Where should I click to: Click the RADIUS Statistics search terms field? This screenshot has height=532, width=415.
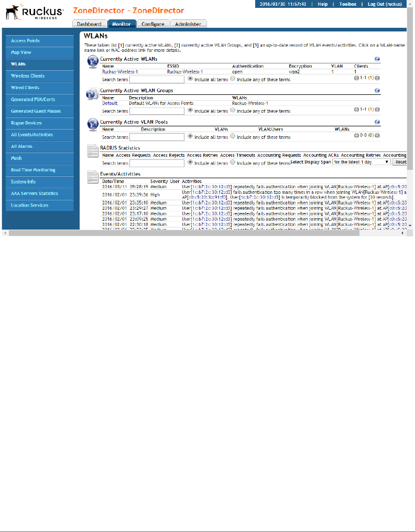point(157,163)
